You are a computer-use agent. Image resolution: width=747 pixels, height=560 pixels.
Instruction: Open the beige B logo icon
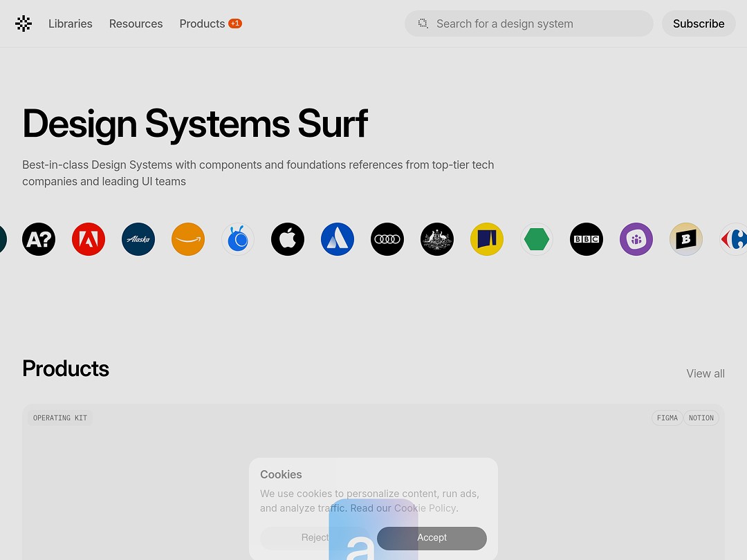(686, 239)
